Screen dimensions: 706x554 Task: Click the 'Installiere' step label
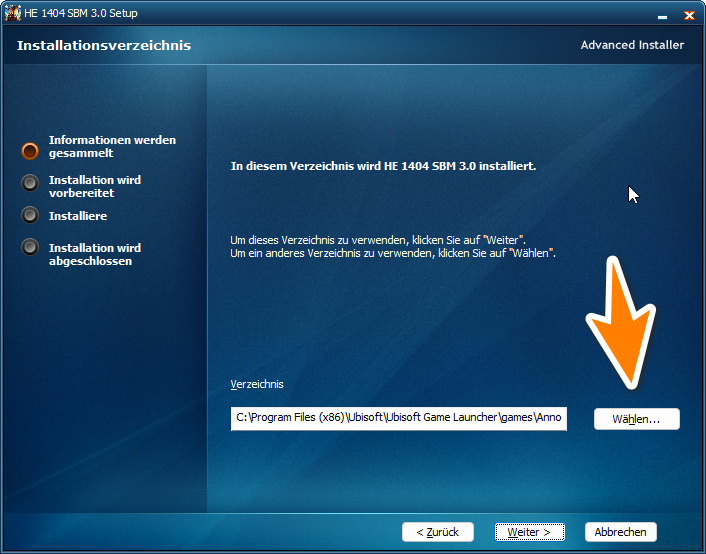pyautogui.click(x=78, y=216)
